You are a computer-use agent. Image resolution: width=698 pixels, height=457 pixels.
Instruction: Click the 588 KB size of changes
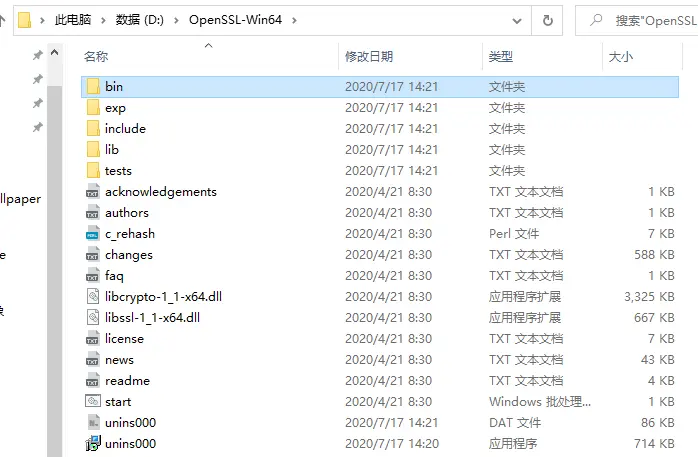click(x=654, y=255)
